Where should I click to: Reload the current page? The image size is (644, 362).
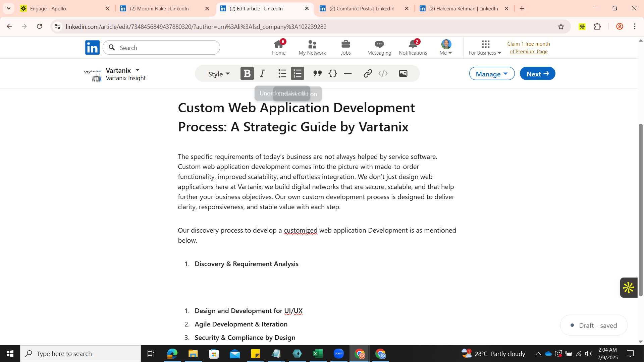(40, 26)
